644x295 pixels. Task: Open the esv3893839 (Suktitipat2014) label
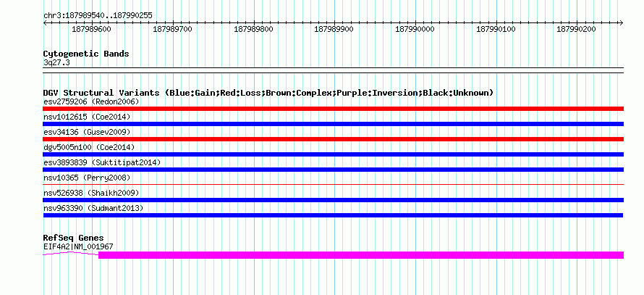click(x=102, y=162)
